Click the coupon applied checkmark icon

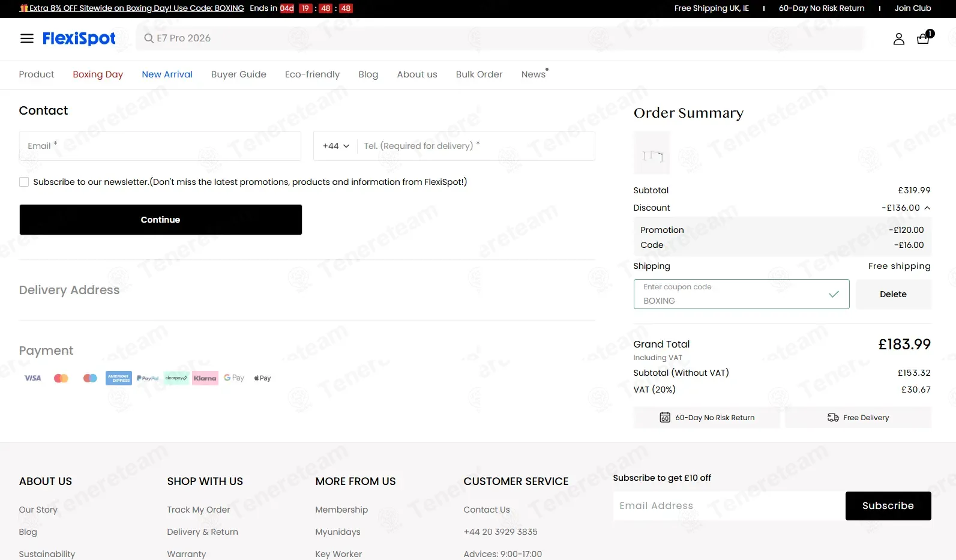click(x=834, y=294)
